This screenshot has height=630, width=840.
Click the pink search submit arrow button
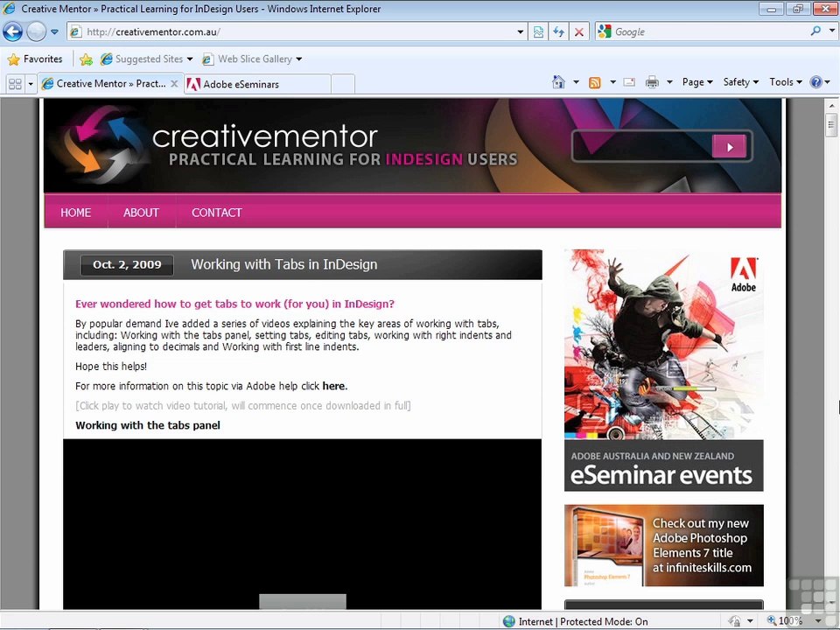729,147
